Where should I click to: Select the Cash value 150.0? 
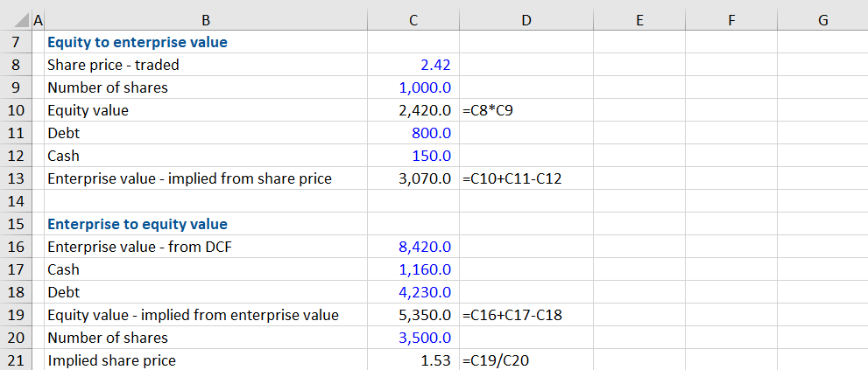tap(431, 156)
